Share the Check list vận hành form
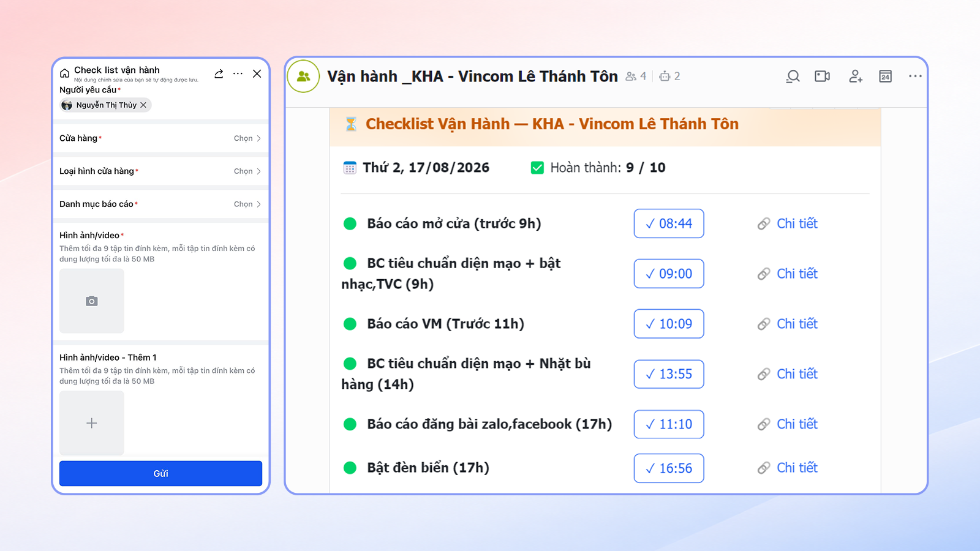 point(219,73)
